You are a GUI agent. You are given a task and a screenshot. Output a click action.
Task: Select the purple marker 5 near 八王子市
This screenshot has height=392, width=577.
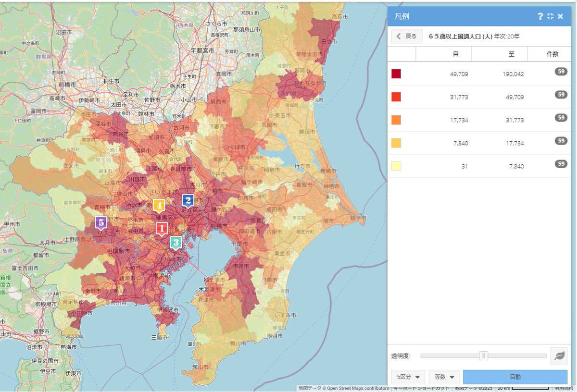(x=101, y=223)
